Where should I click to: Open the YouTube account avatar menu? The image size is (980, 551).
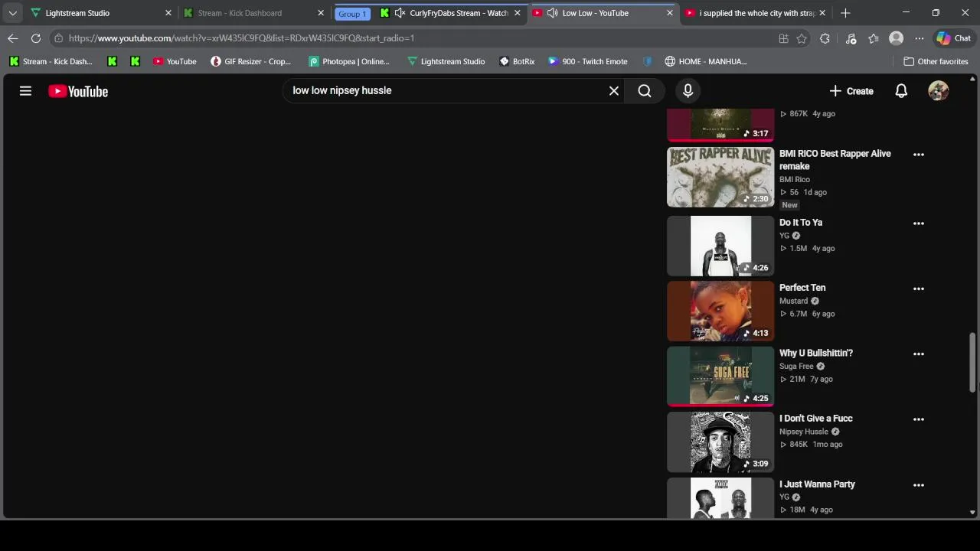coord(938,91)
